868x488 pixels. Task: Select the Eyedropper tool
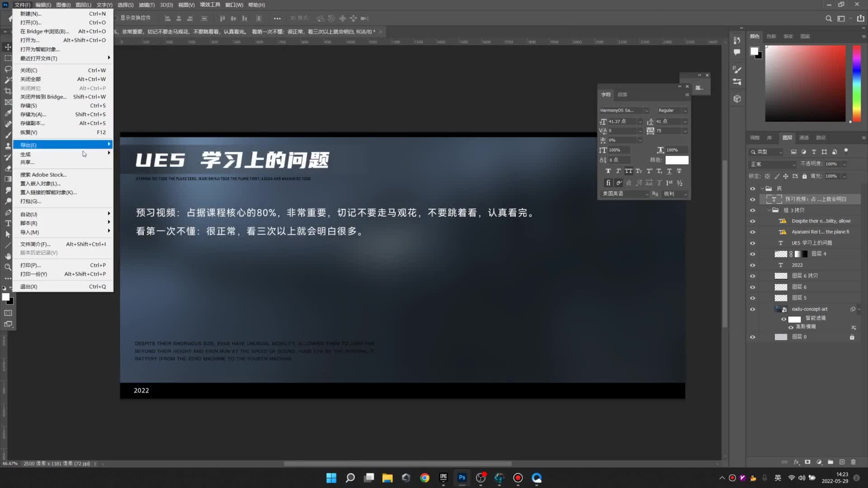pos(8,113)
